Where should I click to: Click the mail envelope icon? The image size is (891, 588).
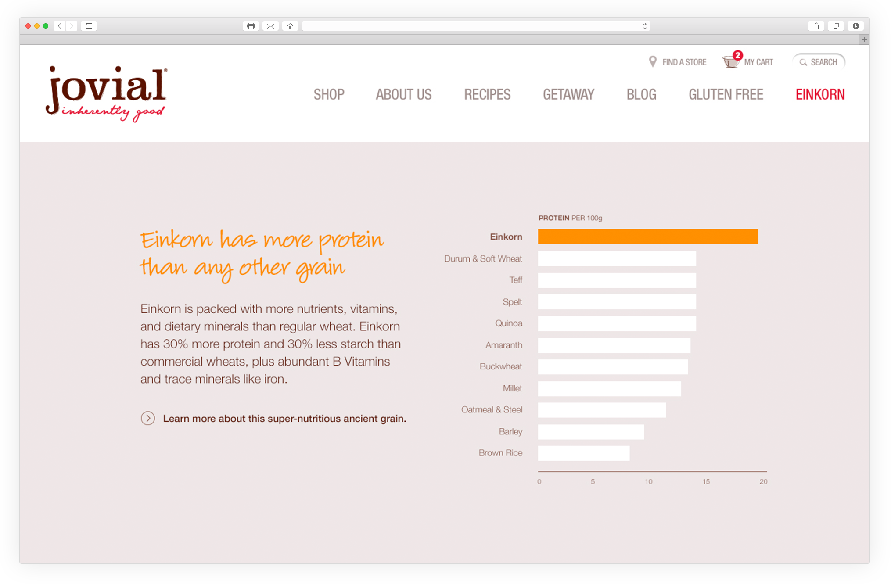270,26
